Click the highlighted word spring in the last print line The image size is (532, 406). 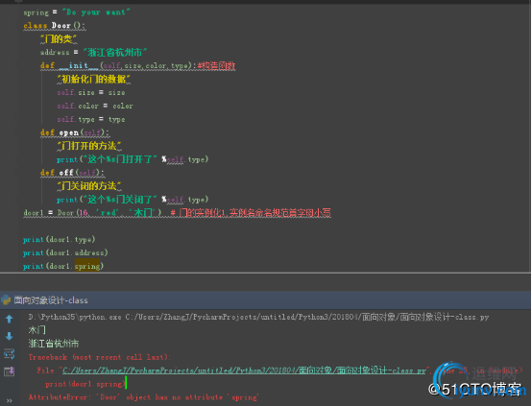(87, 266)
